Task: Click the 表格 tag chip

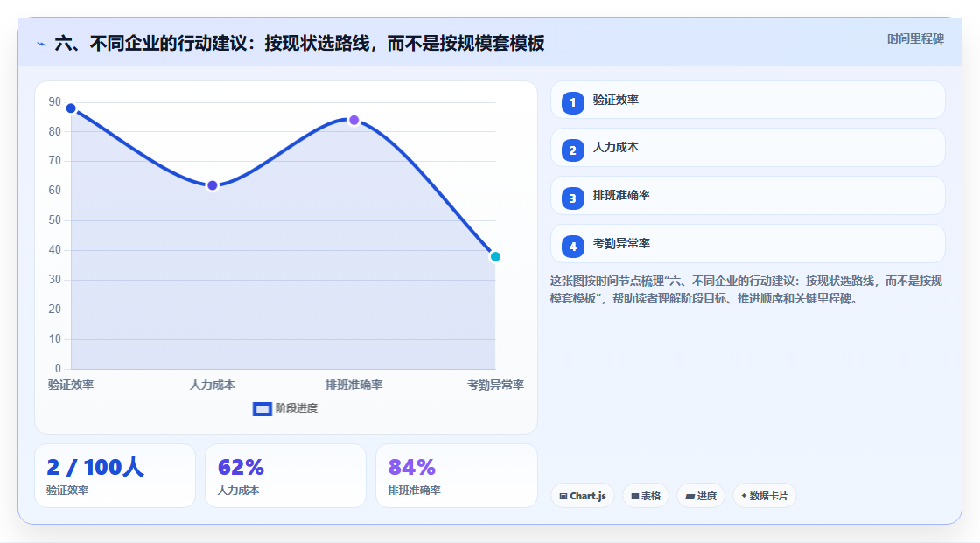Action: pyautogui.click(x=646, y=496)
